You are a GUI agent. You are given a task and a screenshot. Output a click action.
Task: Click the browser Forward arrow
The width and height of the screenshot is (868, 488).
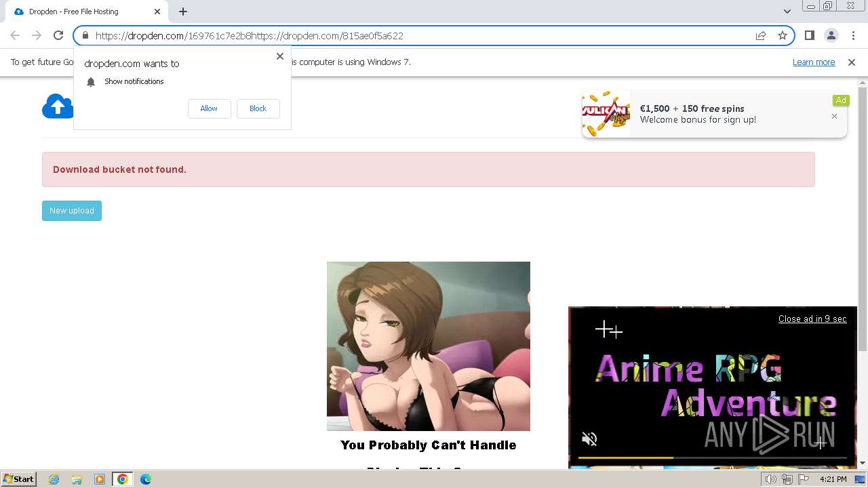pyautogui.click(x=37, y=35)
